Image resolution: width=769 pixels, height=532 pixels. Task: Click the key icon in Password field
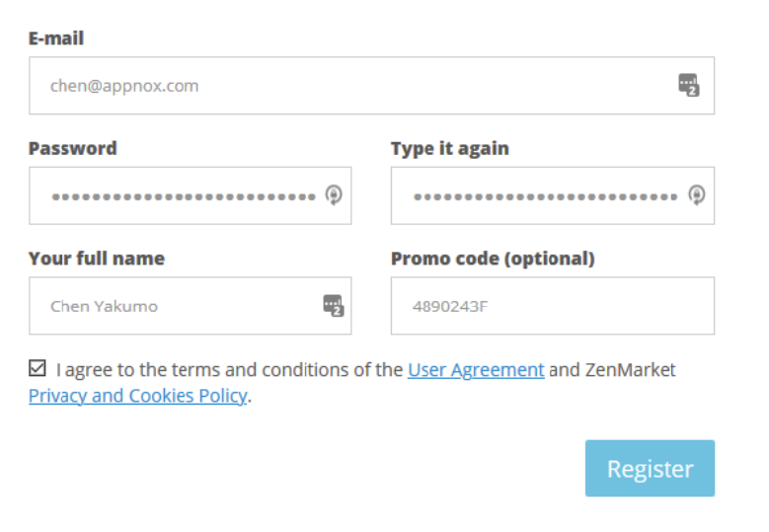coord(334,195)
